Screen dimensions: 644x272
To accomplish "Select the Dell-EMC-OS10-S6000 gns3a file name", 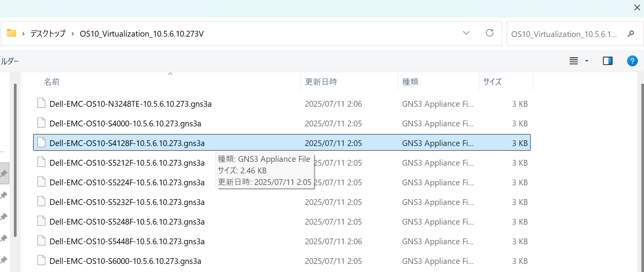I will tap(125, 261).
